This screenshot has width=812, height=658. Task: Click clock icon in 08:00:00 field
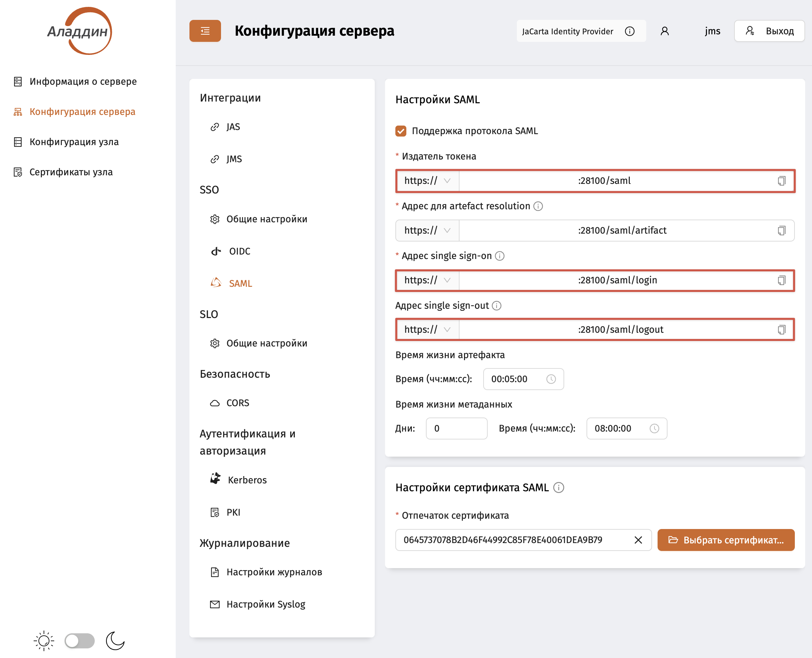tap(654, 429)
